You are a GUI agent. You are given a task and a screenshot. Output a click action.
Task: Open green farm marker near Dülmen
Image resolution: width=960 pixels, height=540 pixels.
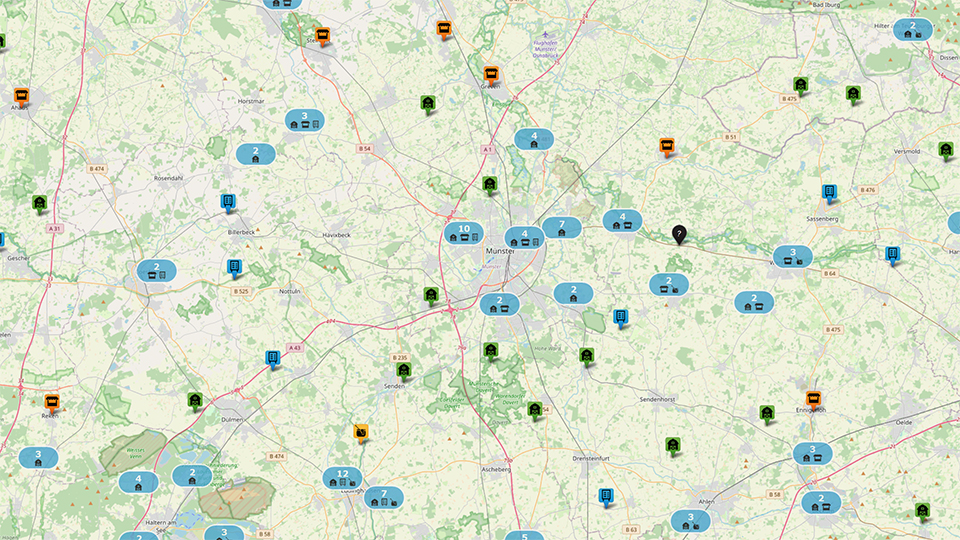tap(195, 402)
